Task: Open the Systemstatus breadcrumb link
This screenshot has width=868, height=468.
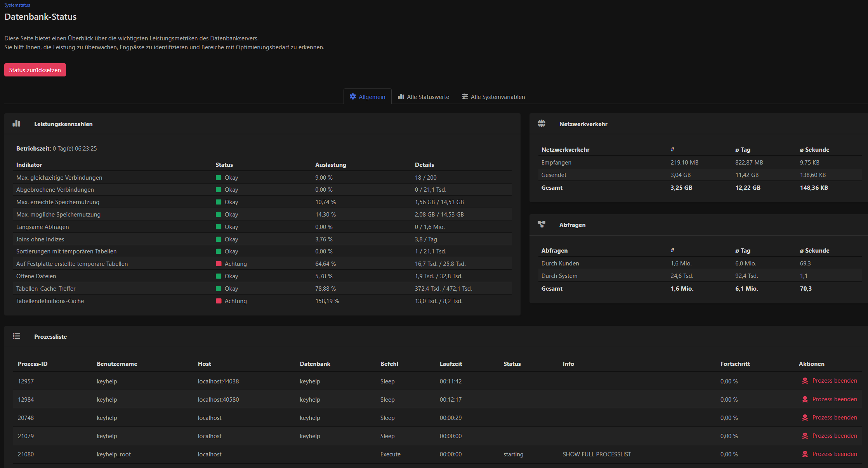Action: 17,5
